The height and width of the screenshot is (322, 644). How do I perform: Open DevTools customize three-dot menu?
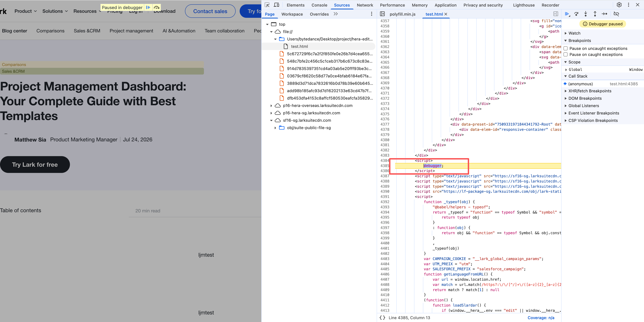(629, 5)
